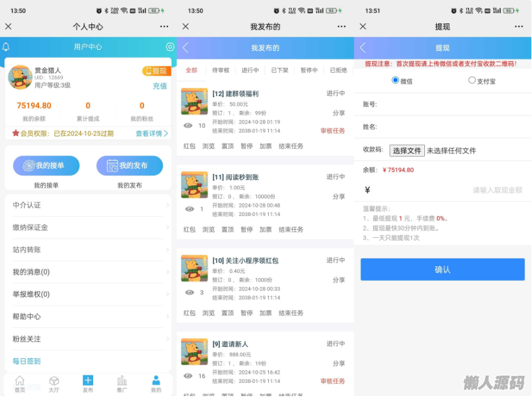Open the 粉丝关注 row
Screen dimensions: 532x398
click(x=88, y=339)
